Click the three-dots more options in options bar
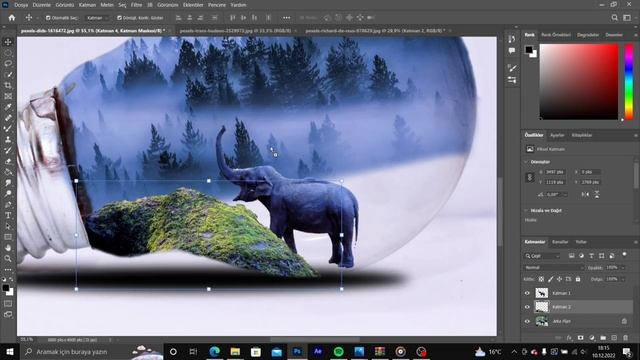Image resolution: width=640 pixels, height=360 pixels. 287,18
